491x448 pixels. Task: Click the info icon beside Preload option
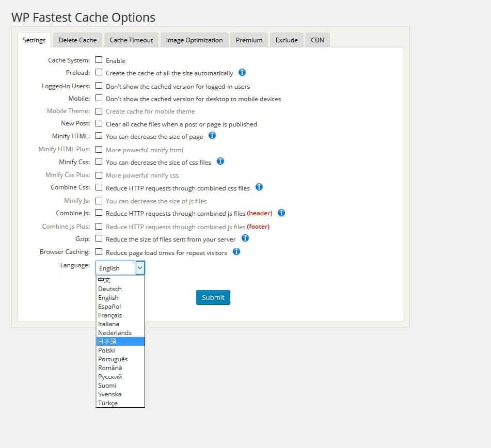pyautogui.click(x=242, y=73)
